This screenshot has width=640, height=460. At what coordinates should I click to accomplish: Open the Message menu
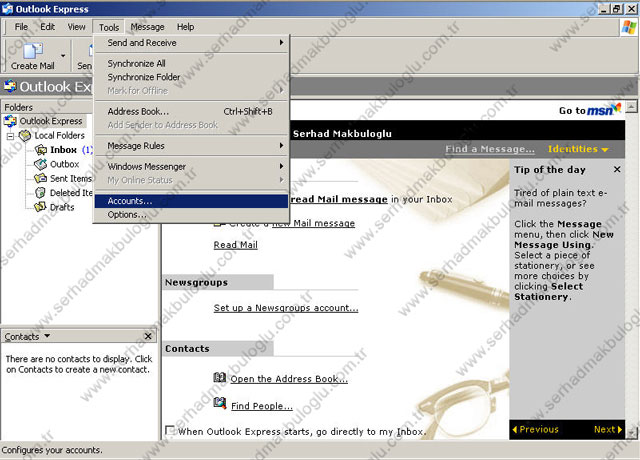147,27
